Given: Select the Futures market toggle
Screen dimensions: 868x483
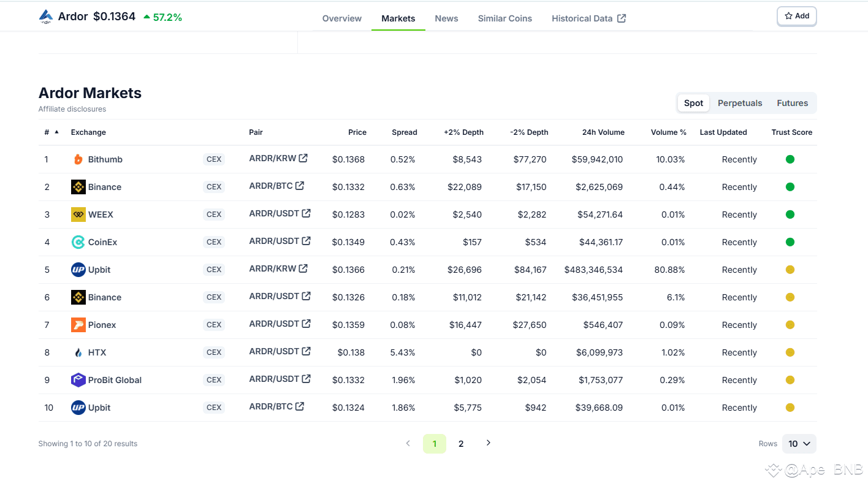Looking at the screenshot, I should [x=792, y=103].
